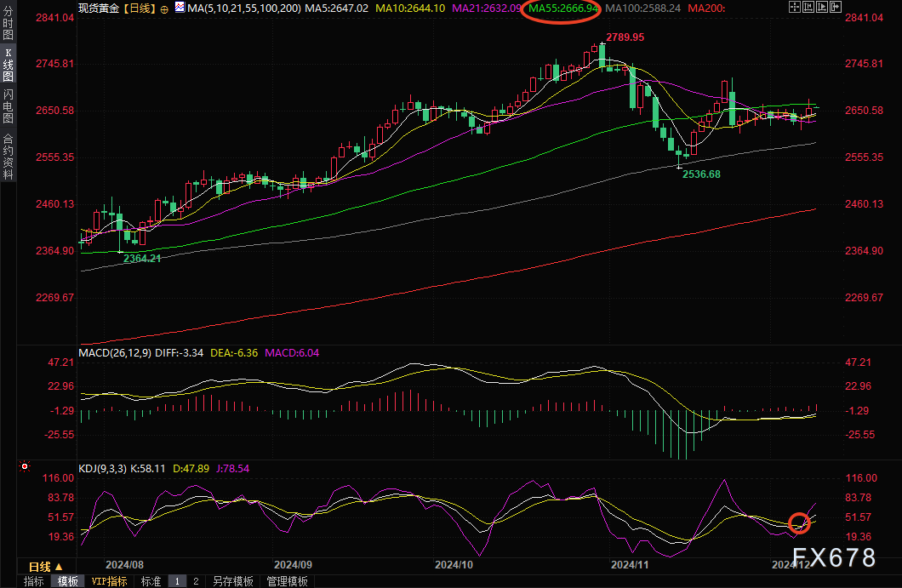Open the 合约资料 side tab
Viewport: 902px width, 588px height.
pos(8,156)
